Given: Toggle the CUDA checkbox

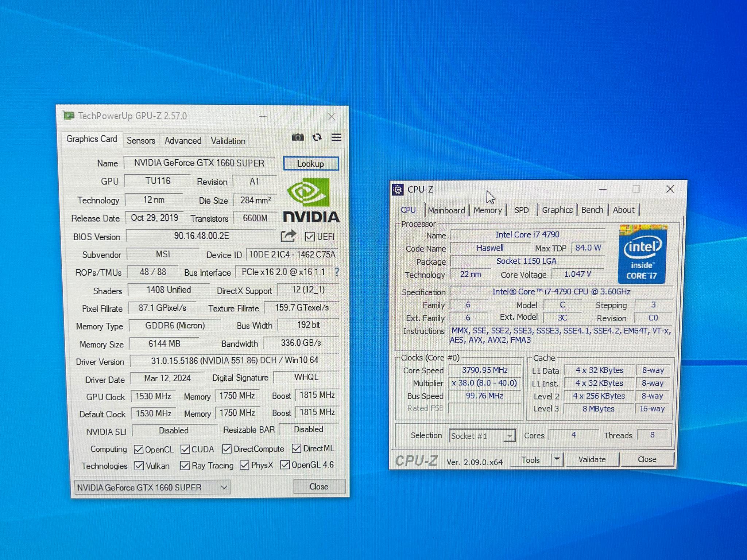Looking at the screenshot, I should [x=185, y=449].
